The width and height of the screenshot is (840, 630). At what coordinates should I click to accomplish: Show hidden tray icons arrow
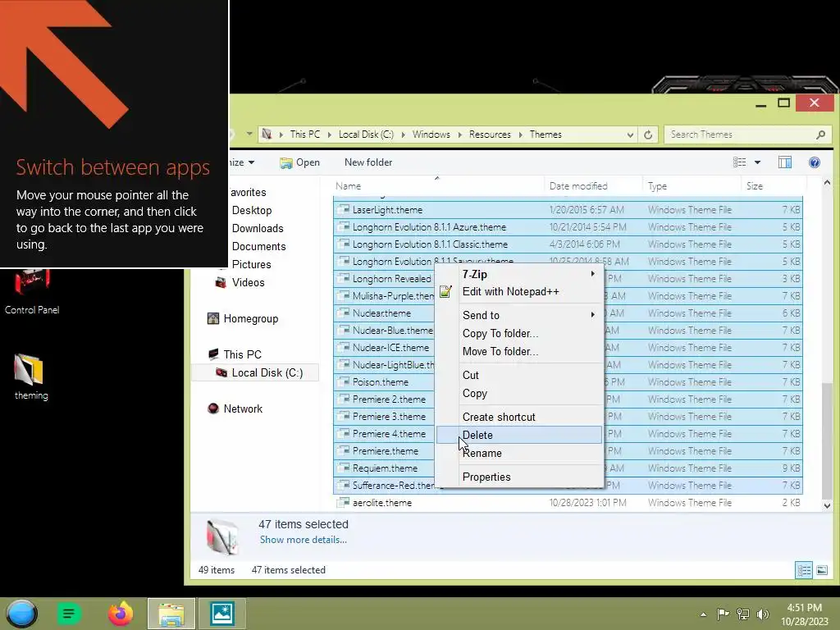pyautogui.click(x=703, y=614)
